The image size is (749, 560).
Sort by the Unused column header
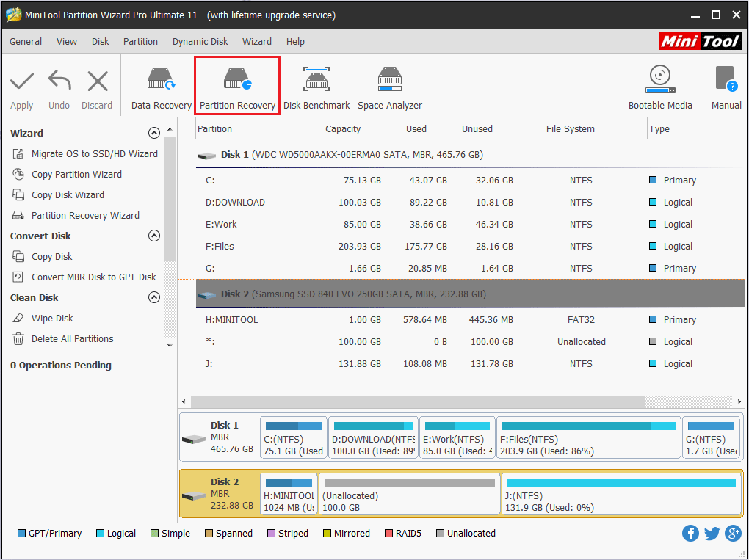(482, 129)
